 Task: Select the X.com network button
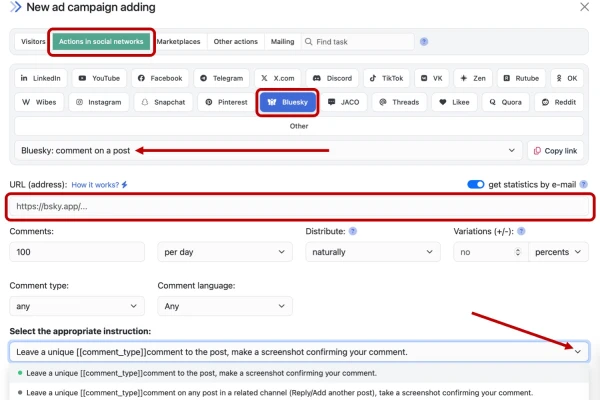[x=278, y=78]
